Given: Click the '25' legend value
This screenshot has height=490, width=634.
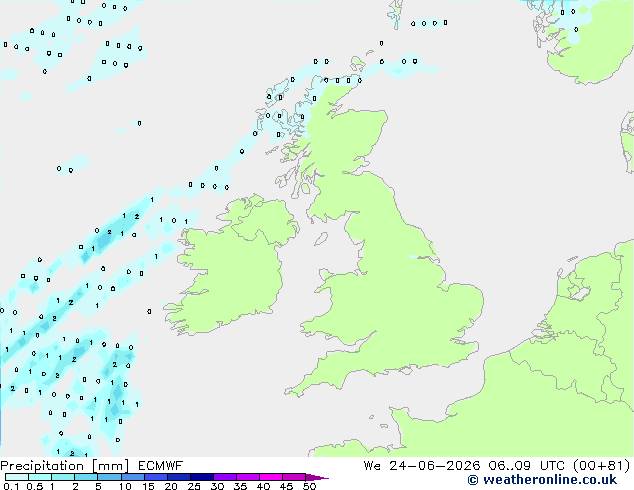Looking at the screenshot, I should coord(194,486).
